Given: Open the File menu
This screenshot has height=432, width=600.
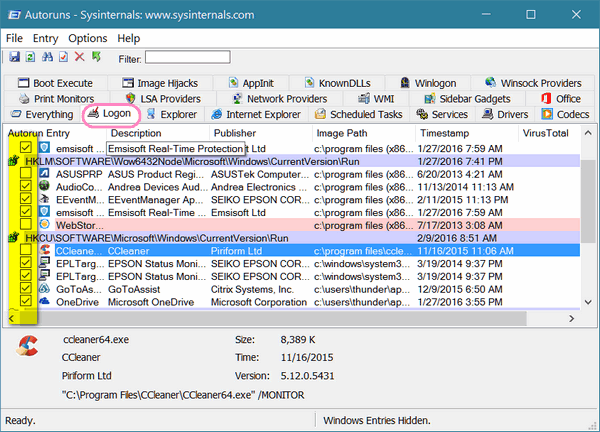Looking at the screenshot, I should [15, 38].
